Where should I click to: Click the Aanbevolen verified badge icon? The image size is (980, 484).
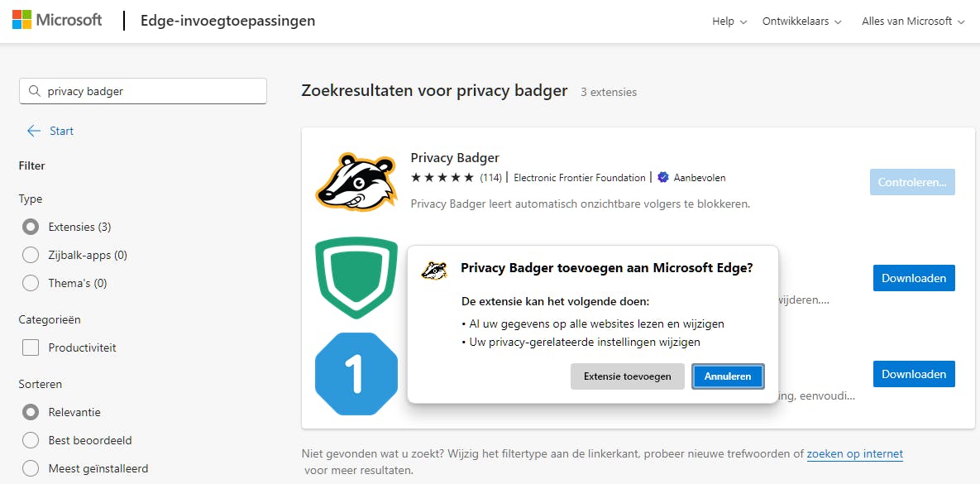click(663, 178)
